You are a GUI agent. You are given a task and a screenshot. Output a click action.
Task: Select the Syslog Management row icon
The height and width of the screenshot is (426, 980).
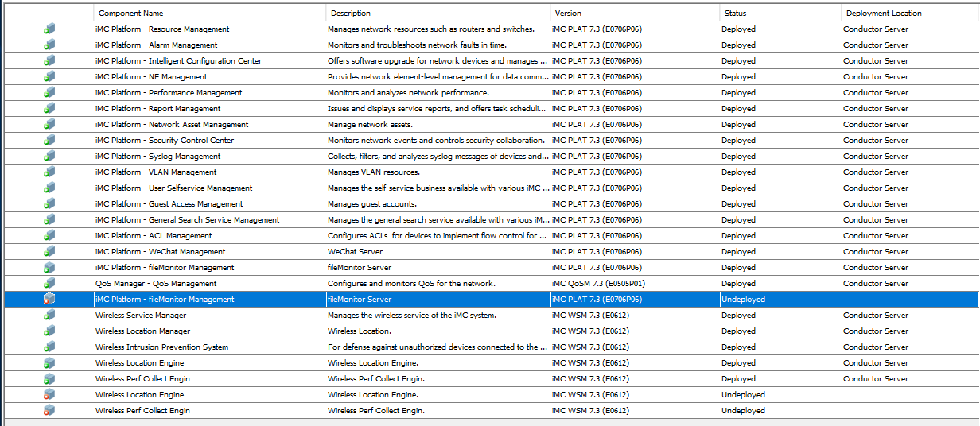49,157
